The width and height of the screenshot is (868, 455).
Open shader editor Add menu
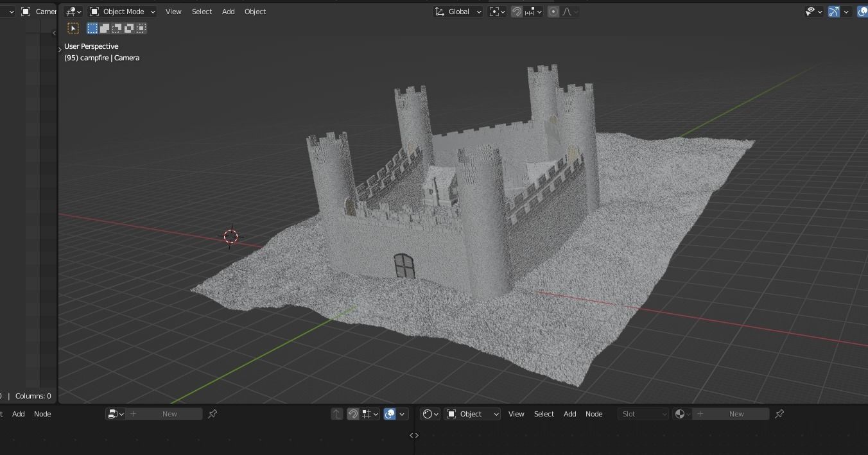[x=569, y=414]
